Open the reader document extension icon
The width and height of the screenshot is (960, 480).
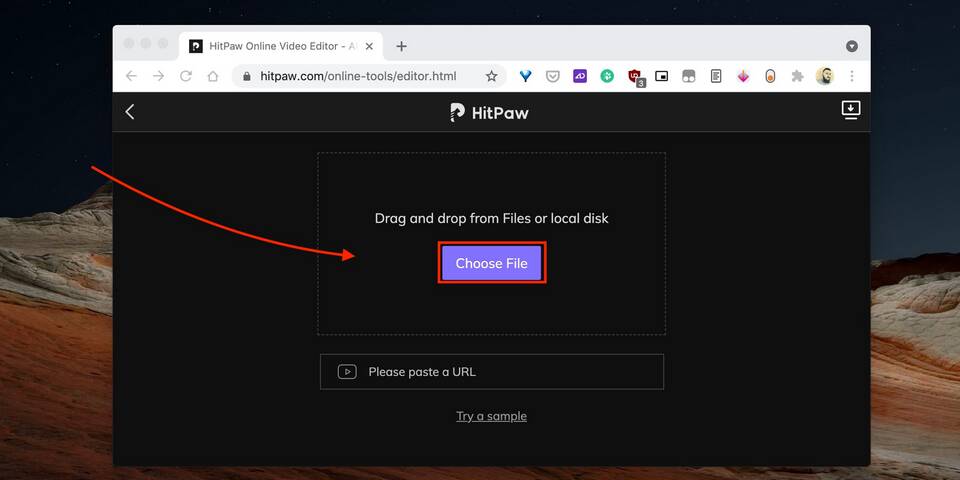point(716,76)
